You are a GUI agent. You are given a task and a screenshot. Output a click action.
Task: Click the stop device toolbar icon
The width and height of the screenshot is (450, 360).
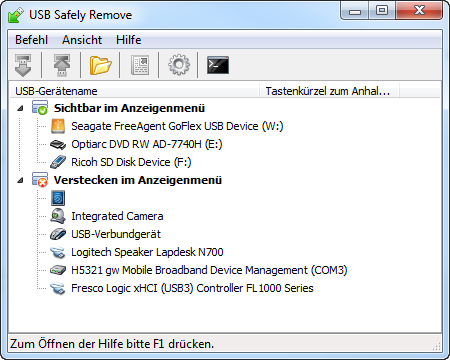point(23,65)
